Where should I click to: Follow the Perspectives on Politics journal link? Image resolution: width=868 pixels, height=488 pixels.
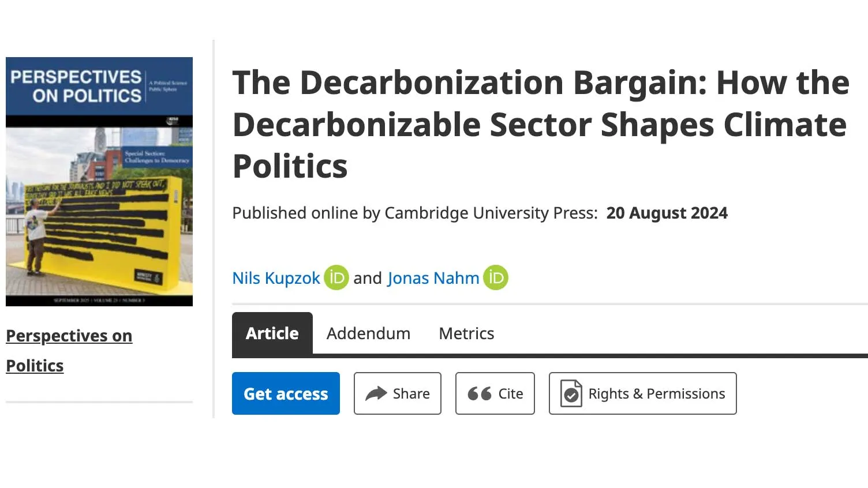(x=69, y=350)
